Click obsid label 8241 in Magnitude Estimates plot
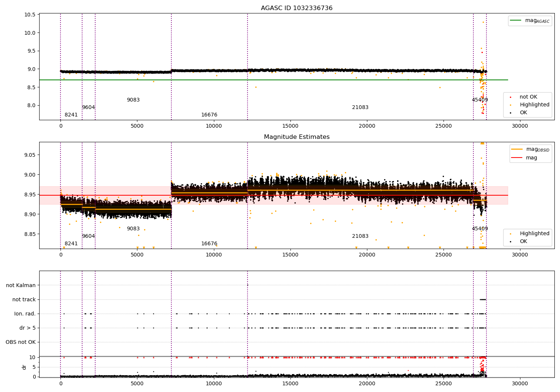The height and width of the screenshot is (392, 560). [x=71, y=244]
